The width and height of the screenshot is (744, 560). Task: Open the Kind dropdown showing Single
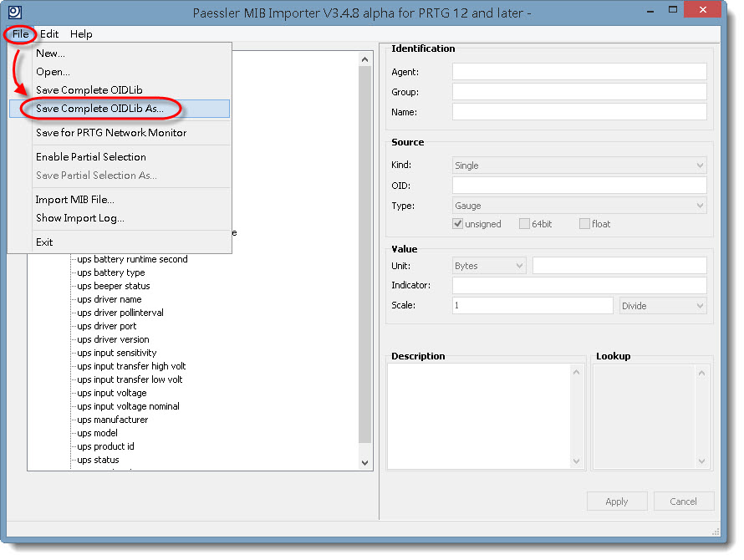[x=579, y=165]
